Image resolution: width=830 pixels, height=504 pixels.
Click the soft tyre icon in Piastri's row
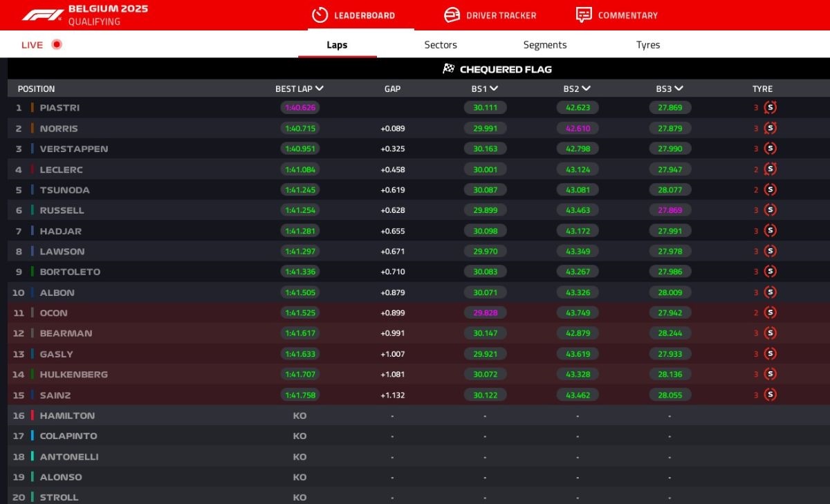[770, 108]
